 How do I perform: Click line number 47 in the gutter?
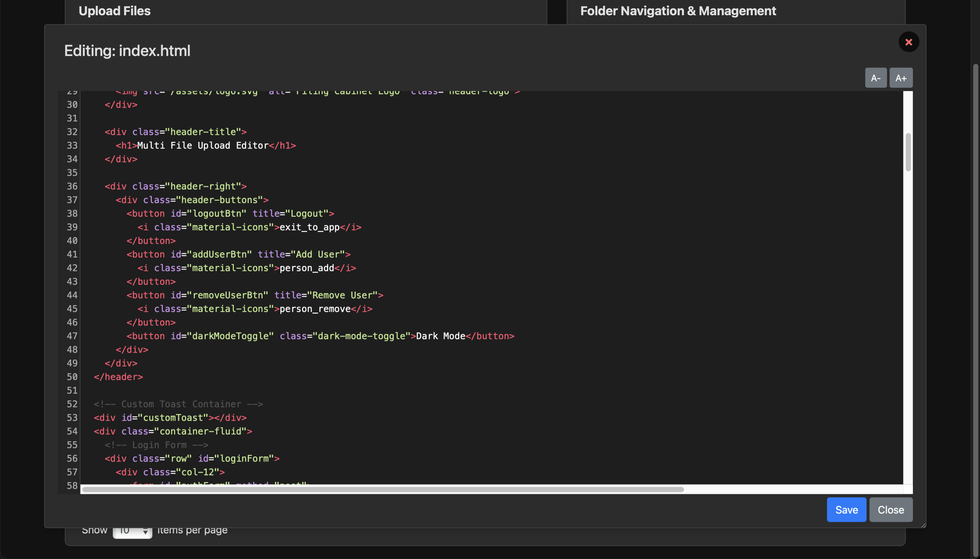tap(72, 336)
